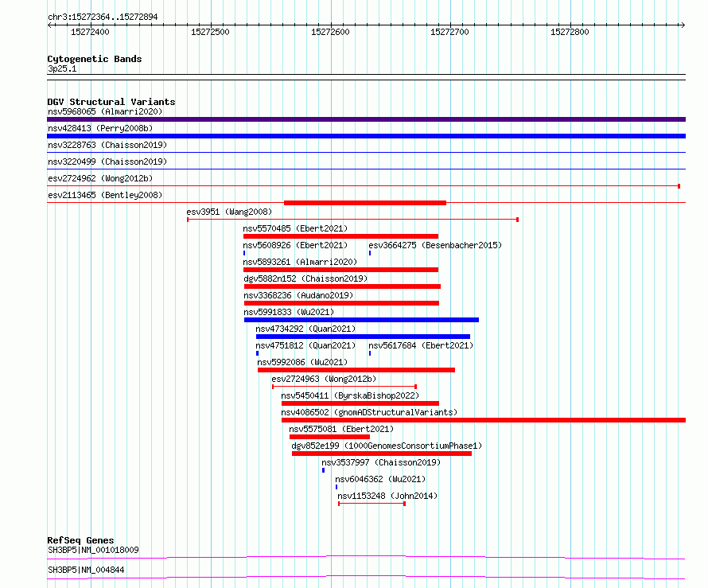Select red bar under nsv5893261 (Almarri2020)
This screenshot has width=708, height=588.
point(341,270)
